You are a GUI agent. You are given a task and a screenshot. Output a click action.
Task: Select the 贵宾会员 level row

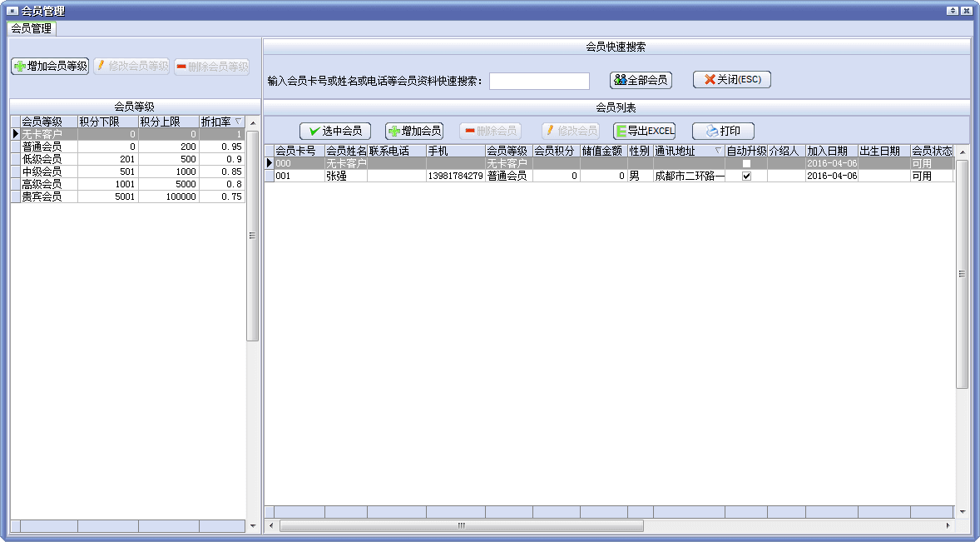[x=42, y=197]
